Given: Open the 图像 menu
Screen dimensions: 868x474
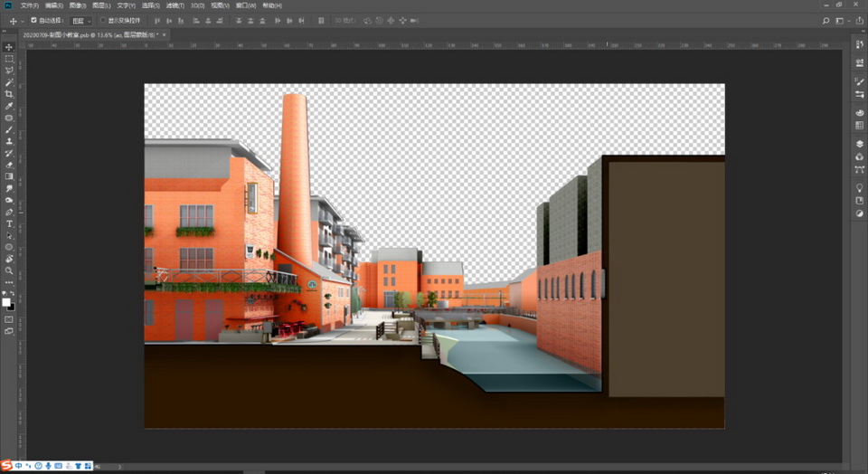Looking at the screenshot, I should 76,5.
